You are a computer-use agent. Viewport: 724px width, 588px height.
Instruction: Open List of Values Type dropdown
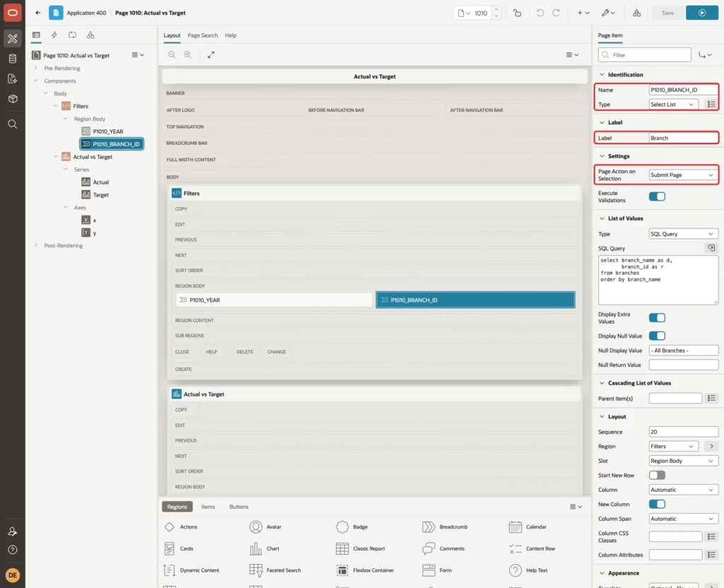[684, 234]
